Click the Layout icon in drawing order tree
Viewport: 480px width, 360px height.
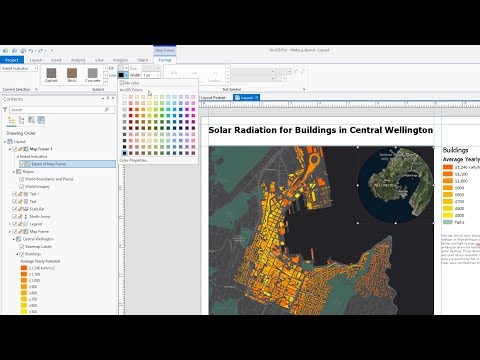pyautogui.click(x=10, y=142)
